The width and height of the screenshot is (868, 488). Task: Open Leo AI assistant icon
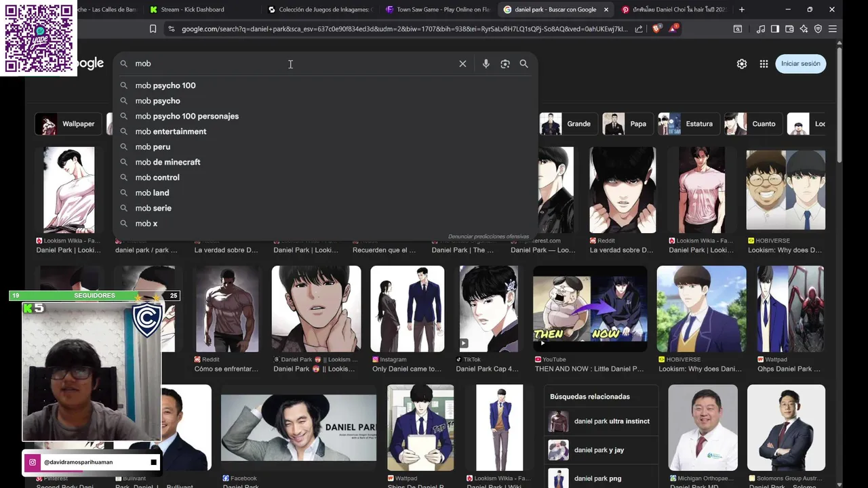[x=804, y=29]
